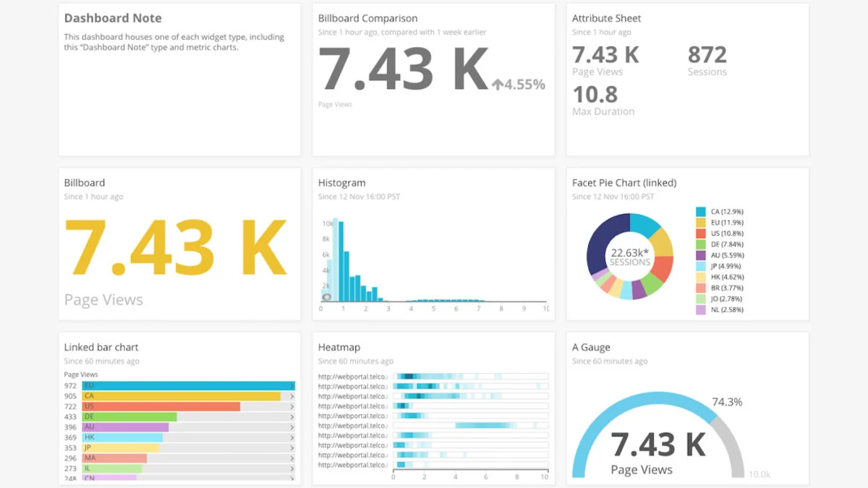The width and height of the screenshot is (868, 488).
Task: Select the blue EU bar with value 972
Action: (x=189, y=386)
